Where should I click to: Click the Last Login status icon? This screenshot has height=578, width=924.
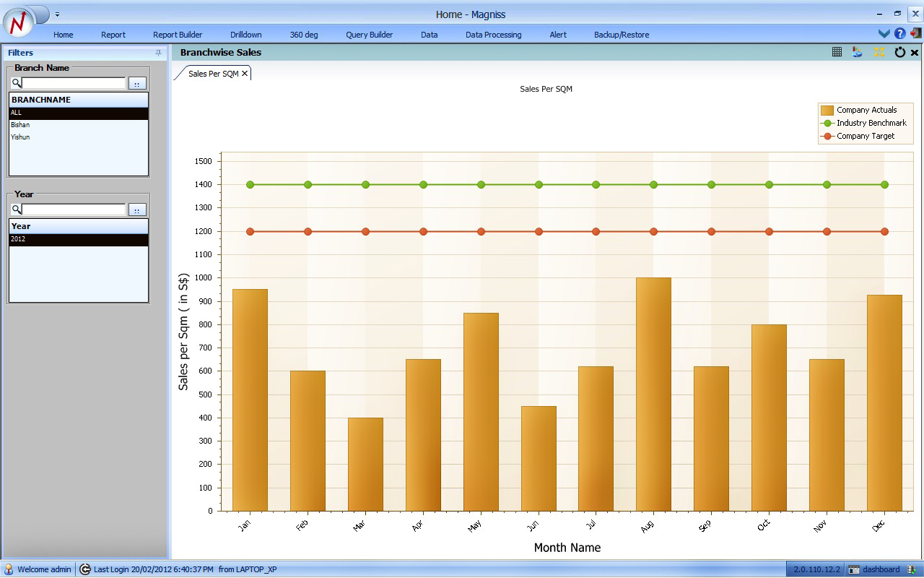pyautogui.click(x=84, y=569)
